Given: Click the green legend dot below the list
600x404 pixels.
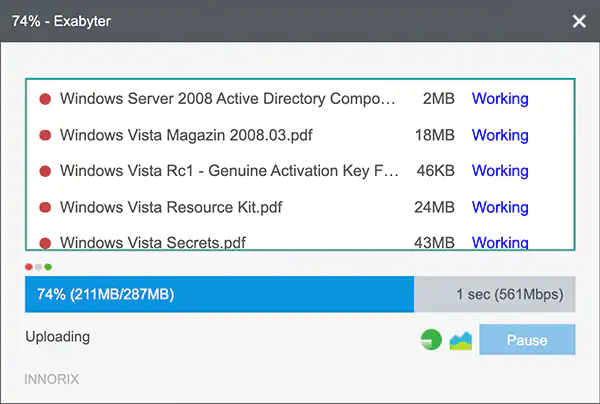Looking at the screenshot, I should pyautogui.click(x=48, y=267).
